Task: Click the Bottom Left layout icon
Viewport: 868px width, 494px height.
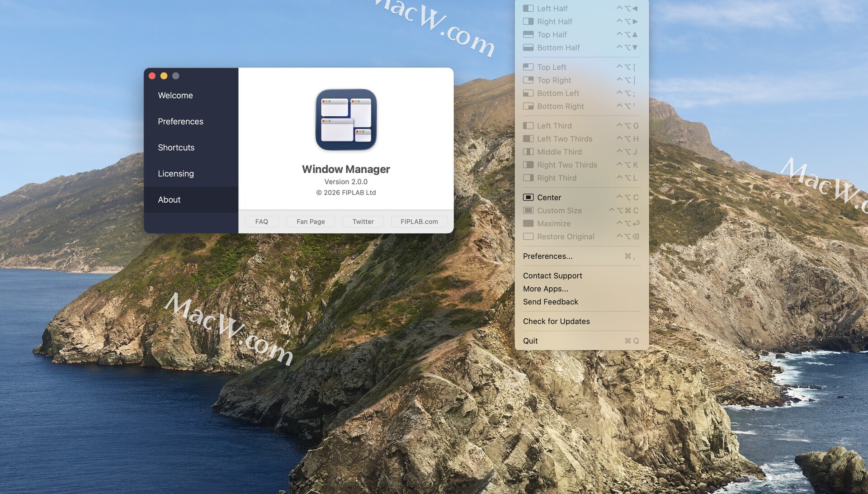Action: click(x=528, y=93)
